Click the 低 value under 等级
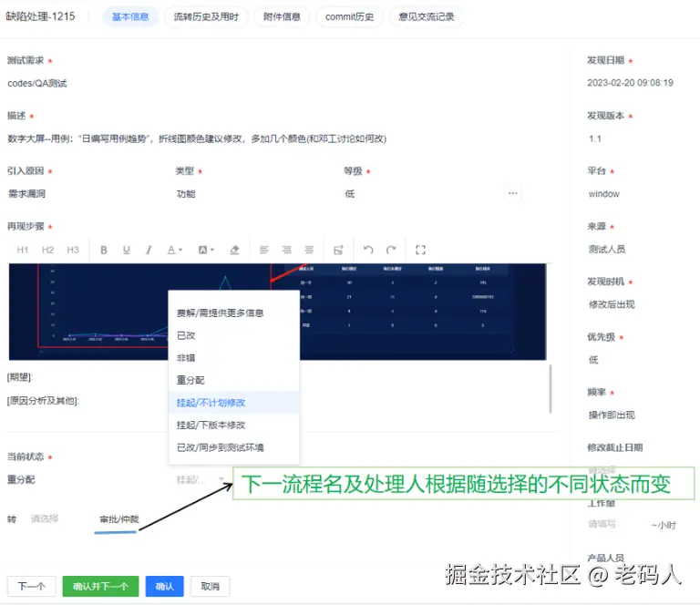Viewport: 700px width, 605px height. click(x=350, y=194)
